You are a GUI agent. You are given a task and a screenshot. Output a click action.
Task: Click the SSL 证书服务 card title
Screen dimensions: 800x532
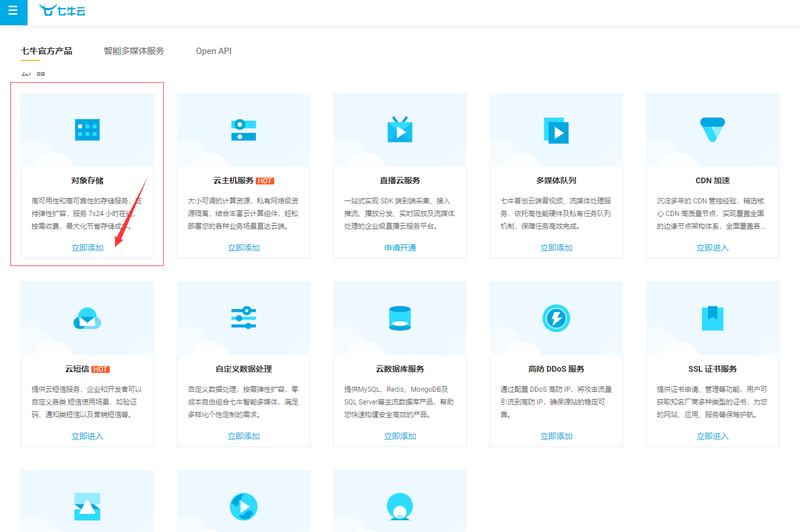[x=713, y=369]
